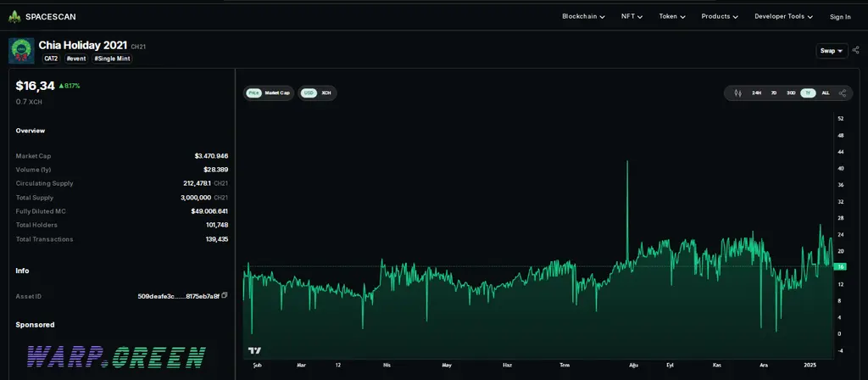This screenshot has width=868, height=380.
Task: Click the May label on time axis
Action: 447,365
